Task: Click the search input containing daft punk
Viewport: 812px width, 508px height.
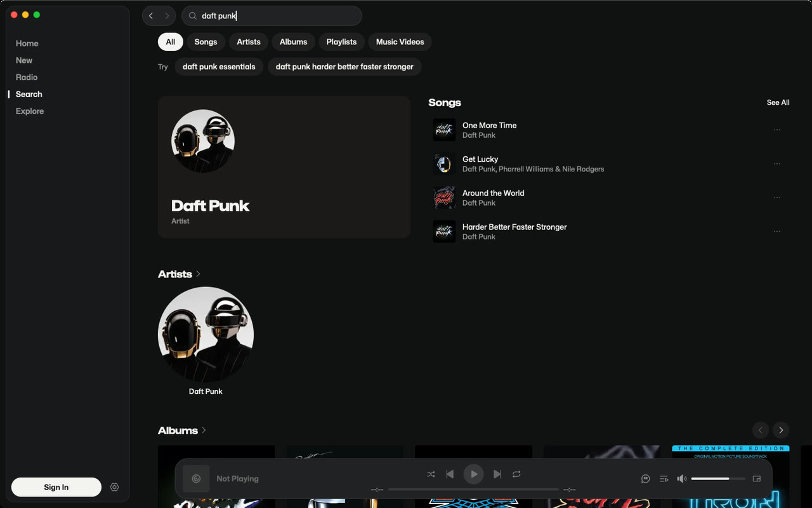Action: (x=272, y=16)
